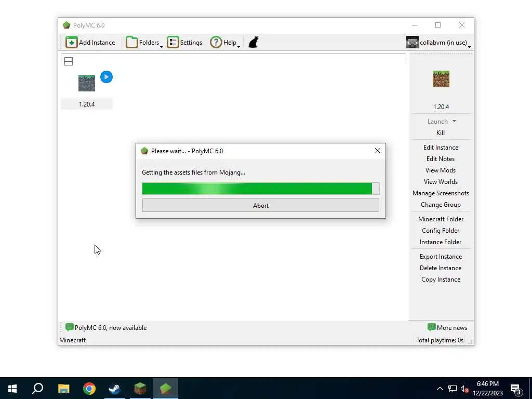Screen dimensions: 532x399
Task: Click the green download progress bar
Action: click(261, 189)
